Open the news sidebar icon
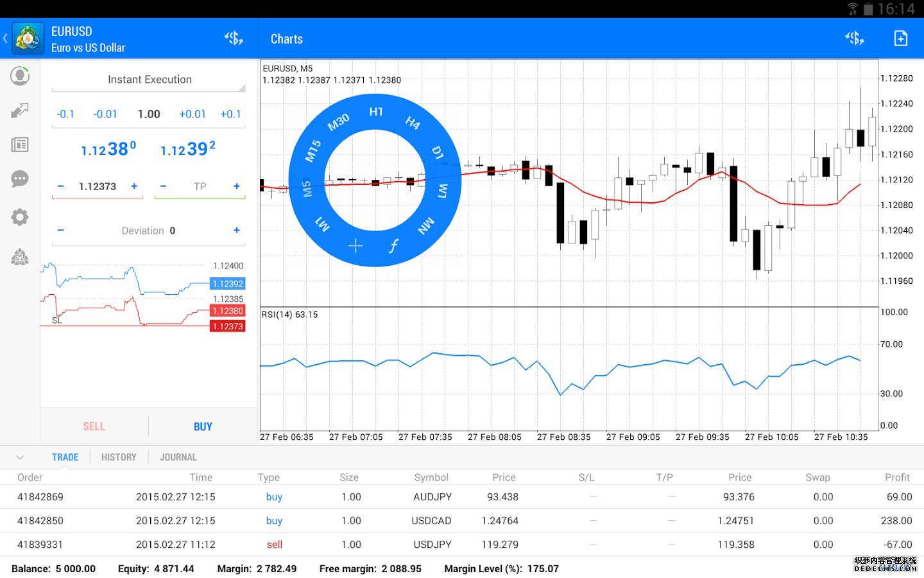This screenshot has height=578, width=924. click(20, 144)
